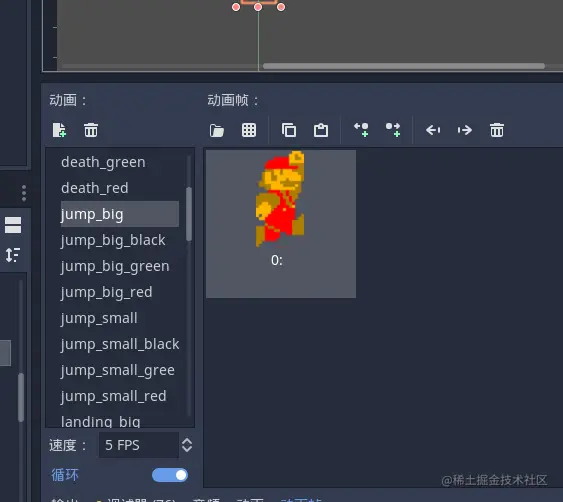The width and height of the screenshot is (563, 502).
Task: Toggle the 循环 loop switch
Action: (x=170, y=475)
